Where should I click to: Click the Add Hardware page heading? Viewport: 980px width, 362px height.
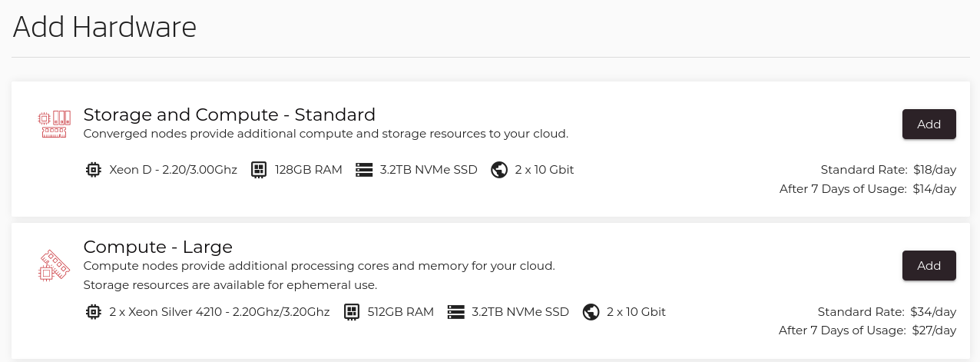(105, 27)
